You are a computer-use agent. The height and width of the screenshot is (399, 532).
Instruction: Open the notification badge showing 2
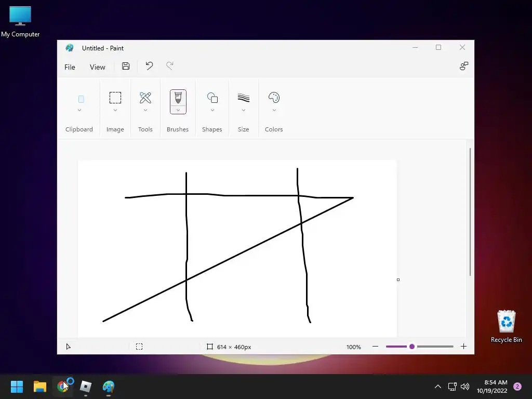517,387
